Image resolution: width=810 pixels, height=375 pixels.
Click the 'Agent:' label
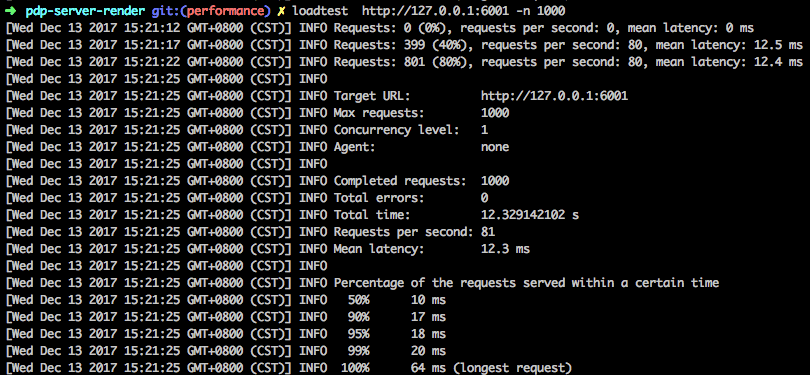354,147
